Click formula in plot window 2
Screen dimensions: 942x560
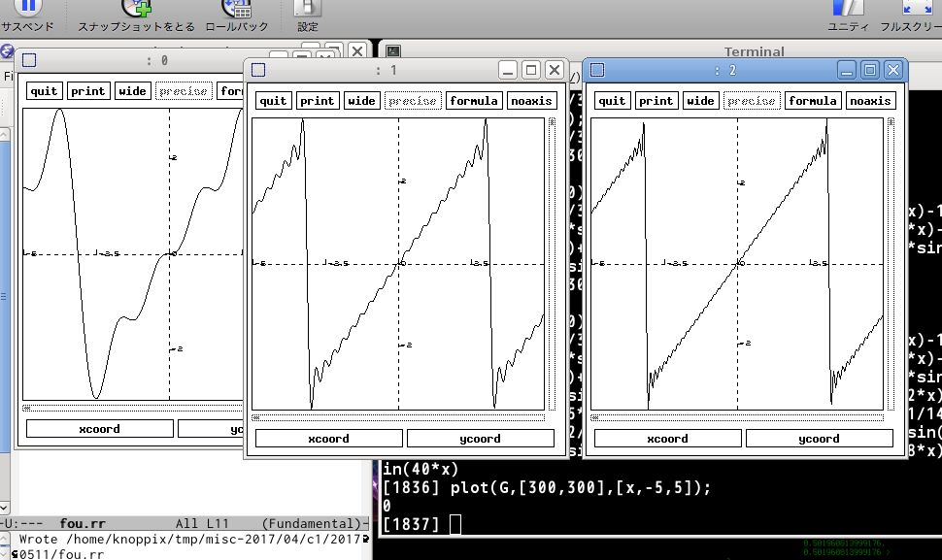[x=813, y=101]
